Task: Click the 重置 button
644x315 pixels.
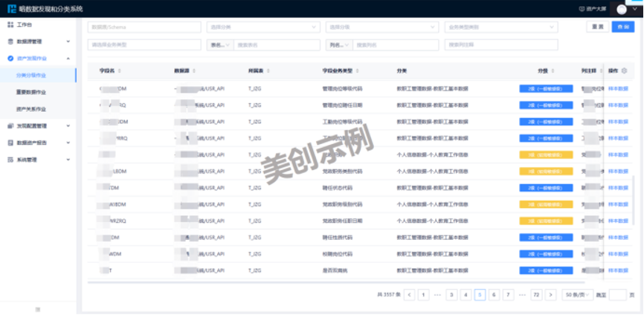Action: [598, 27]
